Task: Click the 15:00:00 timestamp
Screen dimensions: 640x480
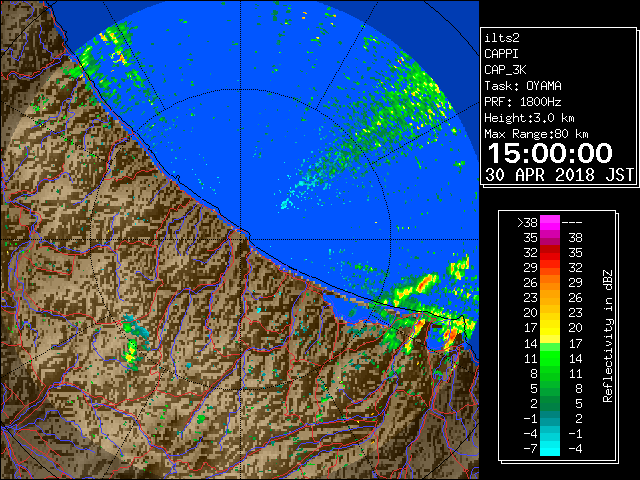Action: (x=550, y=153)
